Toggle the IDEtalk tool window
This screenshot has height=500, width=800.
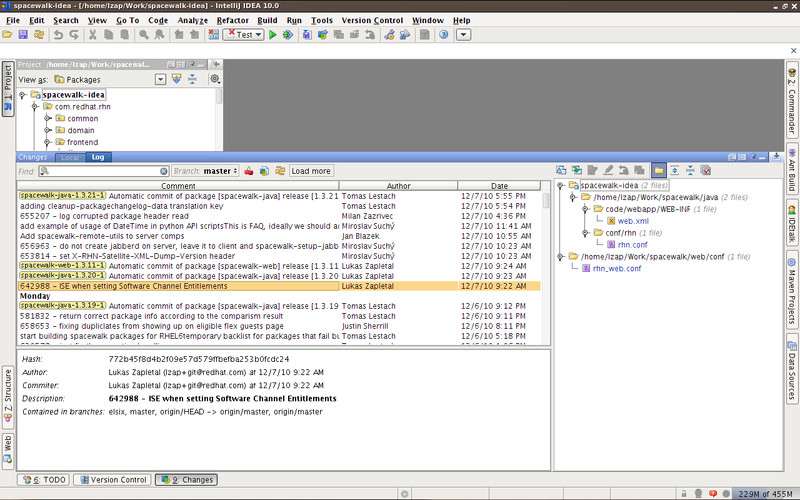[792, 223]
